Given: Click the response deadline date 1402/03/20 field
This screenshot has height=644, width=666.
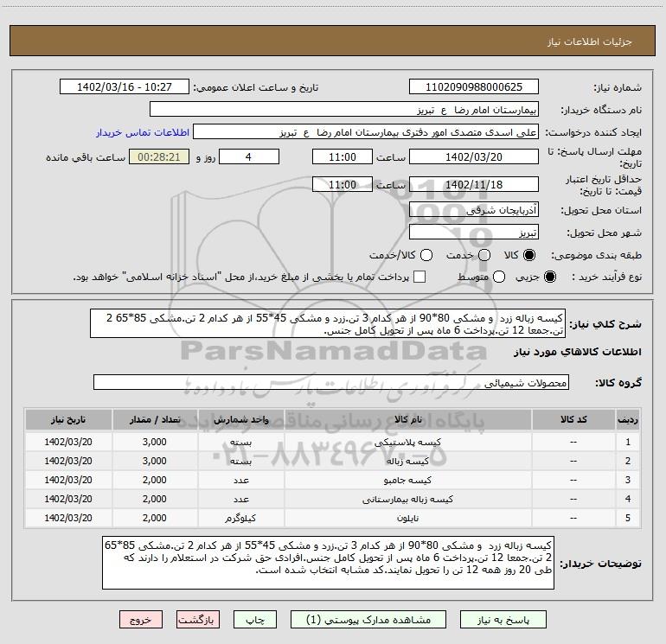Looking at the screenshot, I should click(474, 156).
